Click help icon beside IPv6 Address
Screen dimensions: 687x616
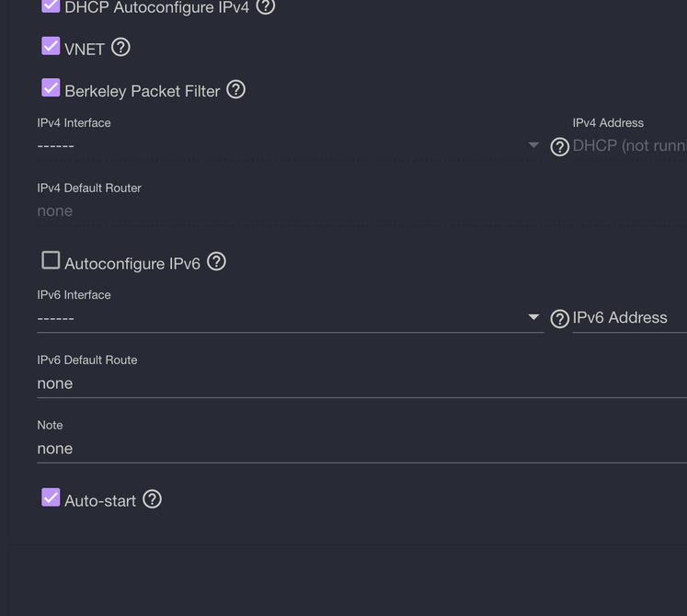coord(559,319)
